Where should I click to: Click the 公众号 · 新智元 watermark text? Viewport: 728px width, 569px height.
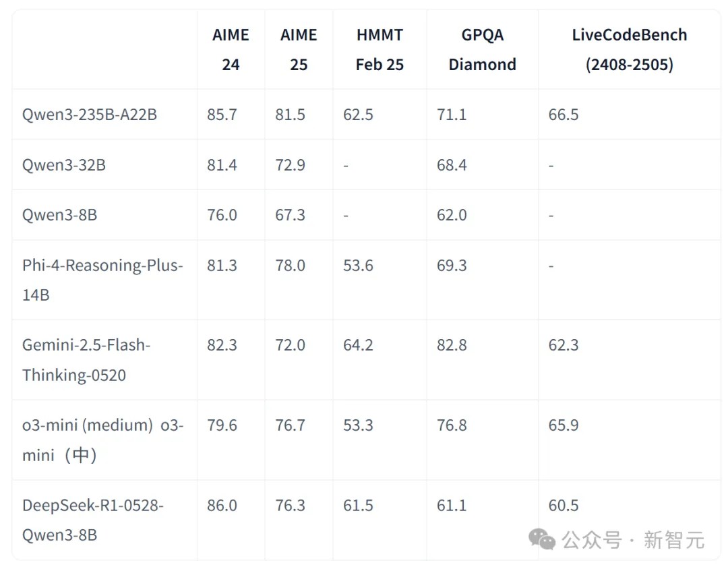(x=633, y=540)
